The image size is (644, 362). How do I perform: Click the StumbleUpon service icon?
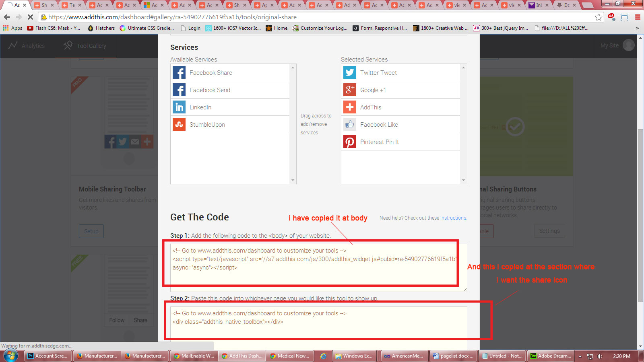pyautogui.click(x=179, y=125)
